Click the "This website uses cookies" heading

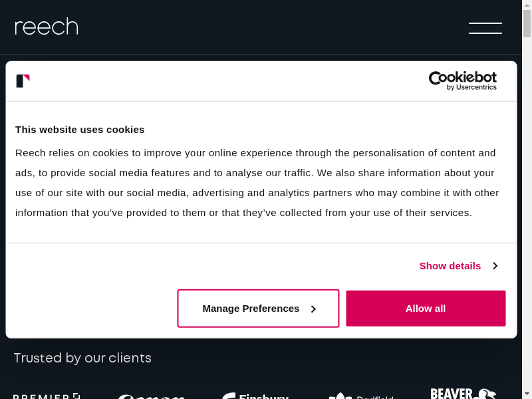point(80,129)
